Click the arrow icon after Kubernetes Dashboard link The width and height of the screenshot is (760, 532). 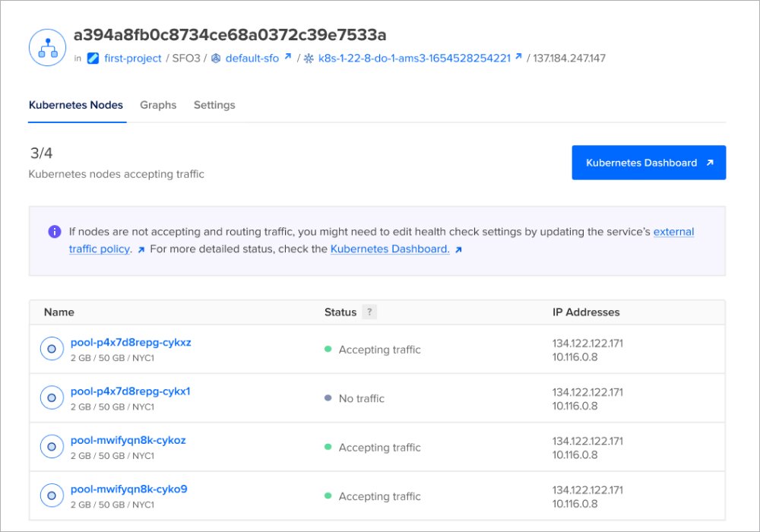point(458,249)
